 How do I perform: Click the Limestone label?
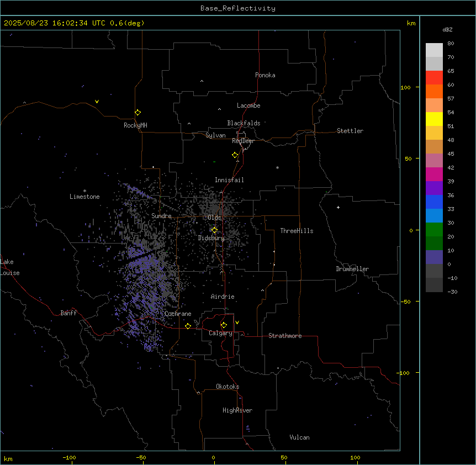(84, 197)
